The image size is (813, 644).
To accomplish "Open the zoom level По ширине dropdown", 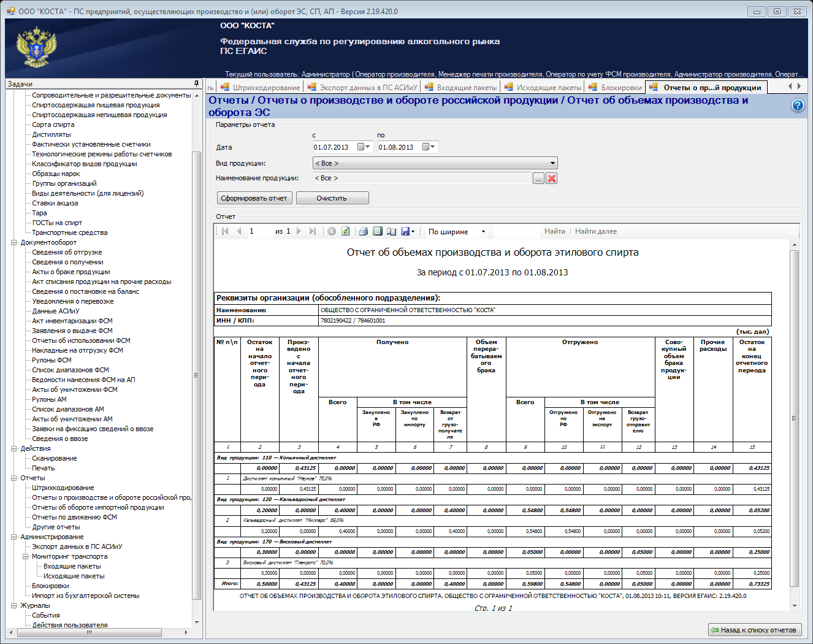I will 483,232.
